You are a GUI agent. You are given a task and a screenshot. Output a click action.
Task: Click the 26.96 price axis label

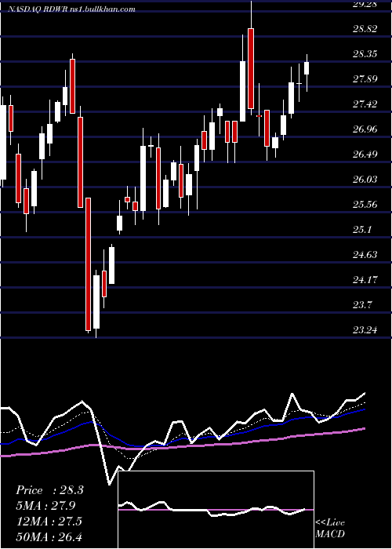point(365,129)
